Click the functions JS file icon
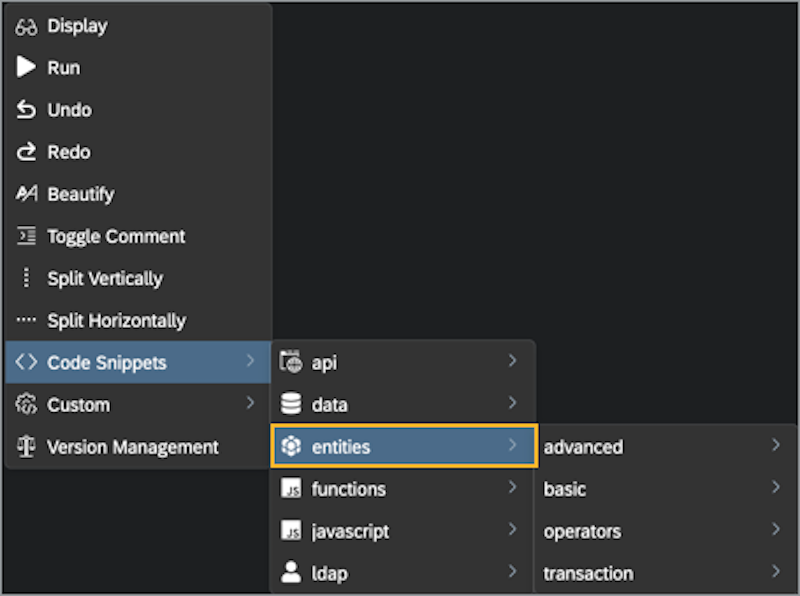 coord(291,488)
